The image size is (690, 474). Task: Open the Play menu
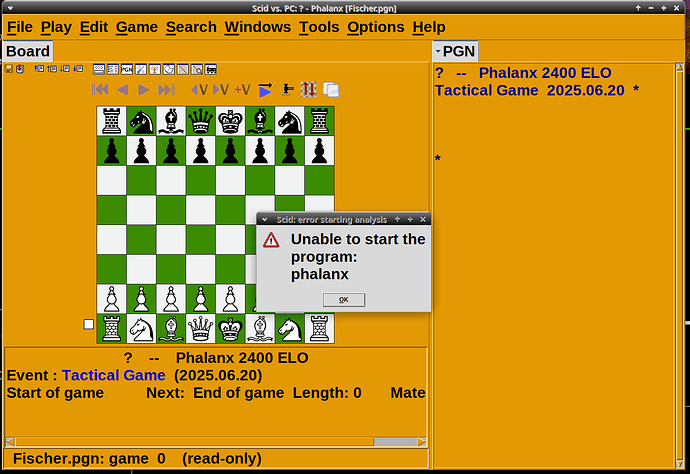point(56,27)
